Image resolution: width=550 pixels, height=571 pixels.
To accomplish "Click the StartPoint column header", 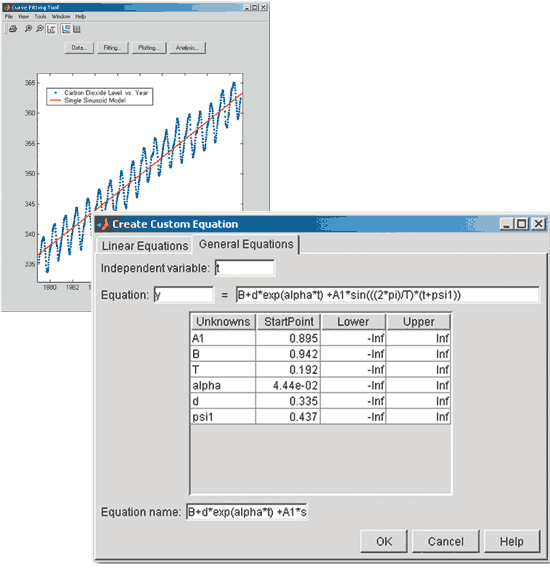I will (x=288, y=322).
